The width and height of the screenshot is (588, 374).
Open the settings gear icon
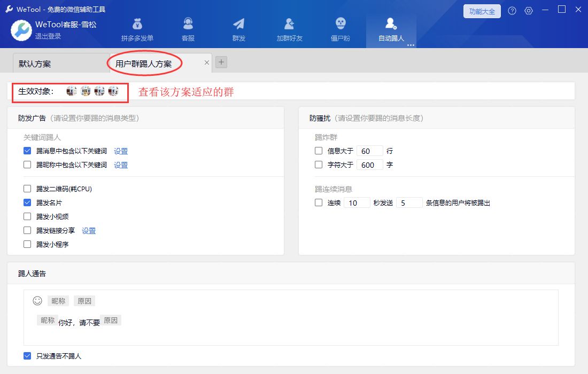coord(528,11)
